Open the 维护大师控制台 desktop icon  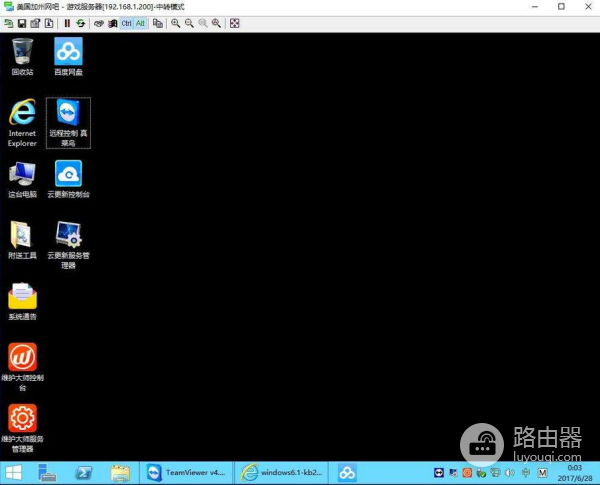(x=22, y=357)
